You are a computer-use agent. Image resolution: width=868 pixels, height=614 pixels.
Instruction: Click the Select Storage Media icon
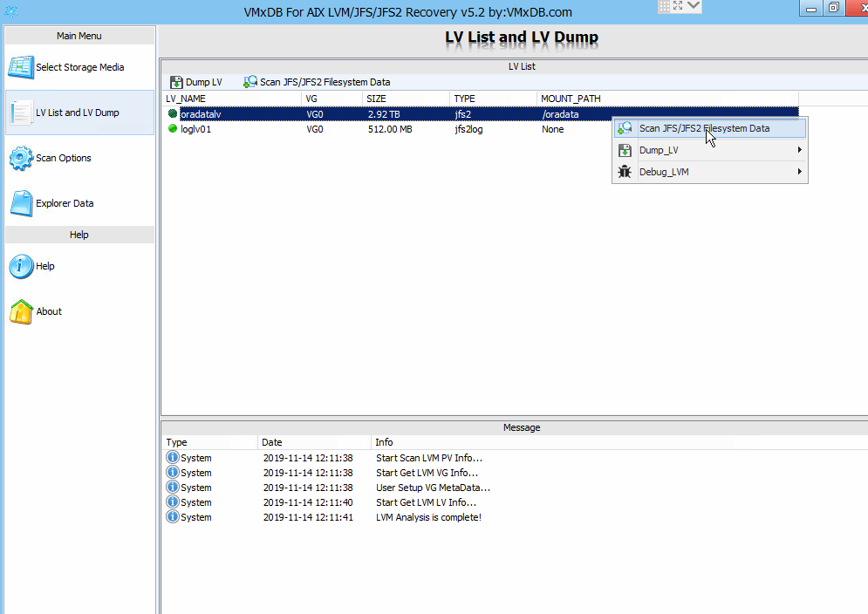click(x=21, y=67)
